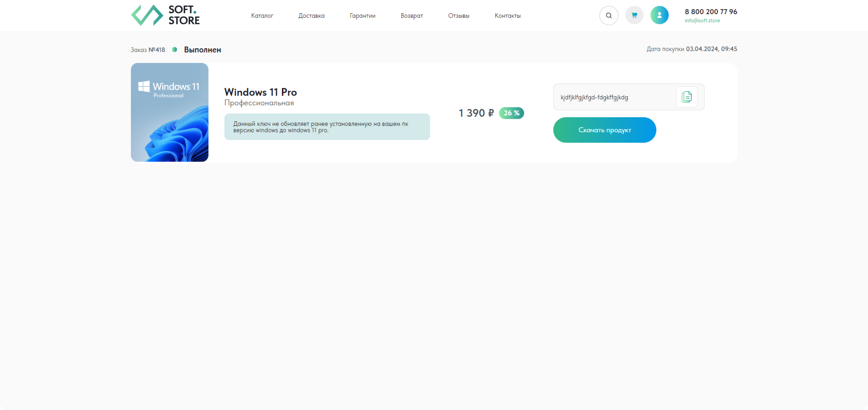The width and height of the screenshot is (868, 410).
Task: Click the green order status dot
Action: tap(175, 50)
